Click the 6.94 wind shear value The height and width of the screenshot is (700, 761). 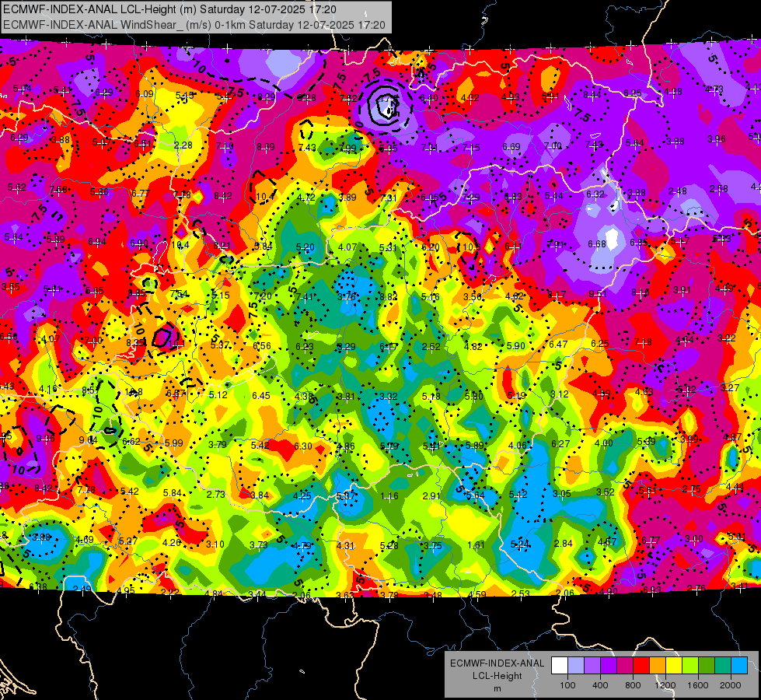97,242
